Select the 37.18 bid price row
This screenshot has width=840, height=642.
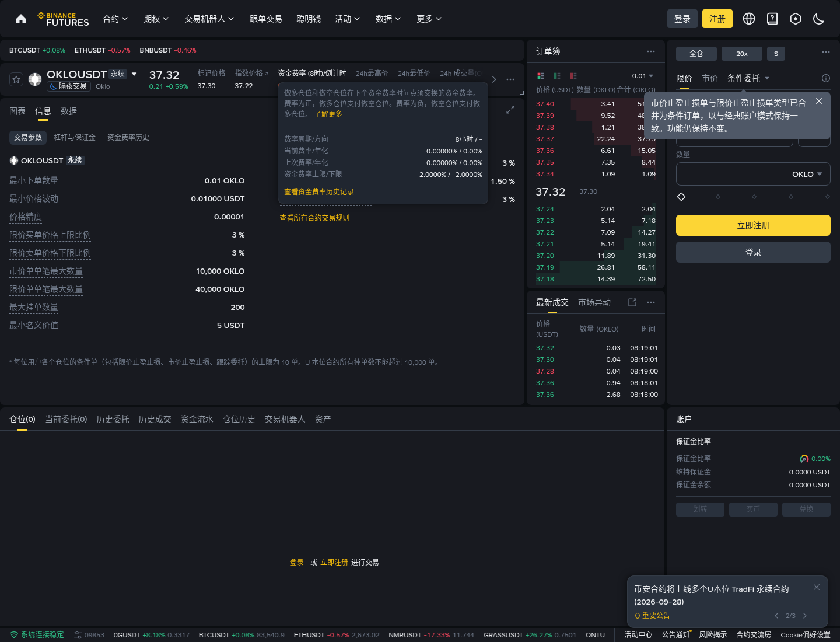[x=596, y=279]
